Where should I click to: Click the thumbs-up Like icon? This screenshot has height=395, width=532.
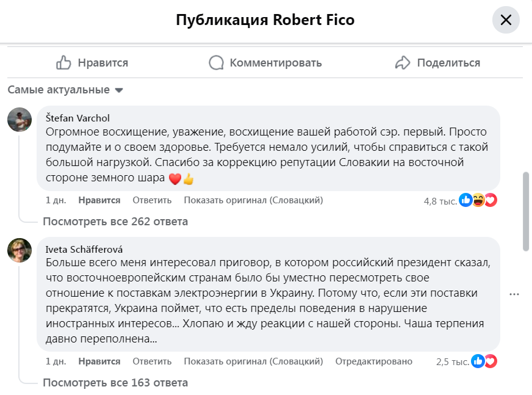[64, 62]
